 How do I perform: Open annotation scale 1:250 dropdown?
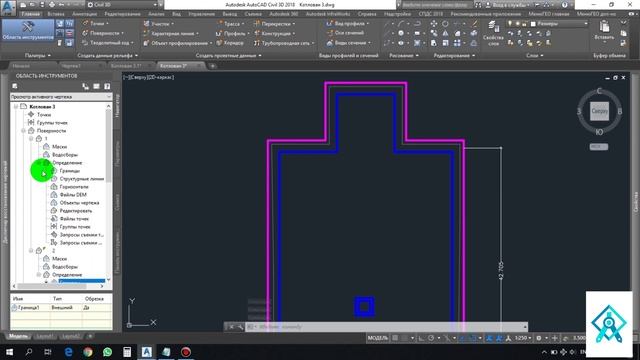523,338
